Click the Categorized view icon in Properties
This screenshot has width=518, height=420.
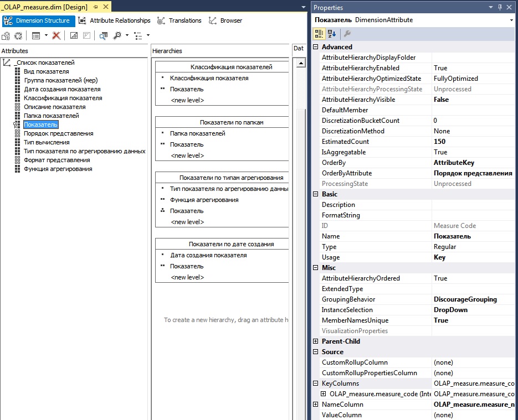pos(319,34)
